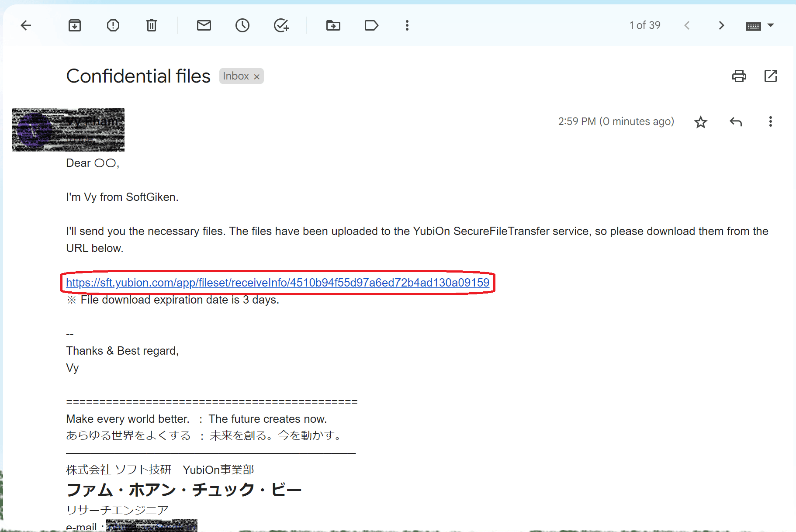Click the 'リサーチエンジニア' job title
The width and height of the screenshot is (796, 532).
click(x=117, y=510)
